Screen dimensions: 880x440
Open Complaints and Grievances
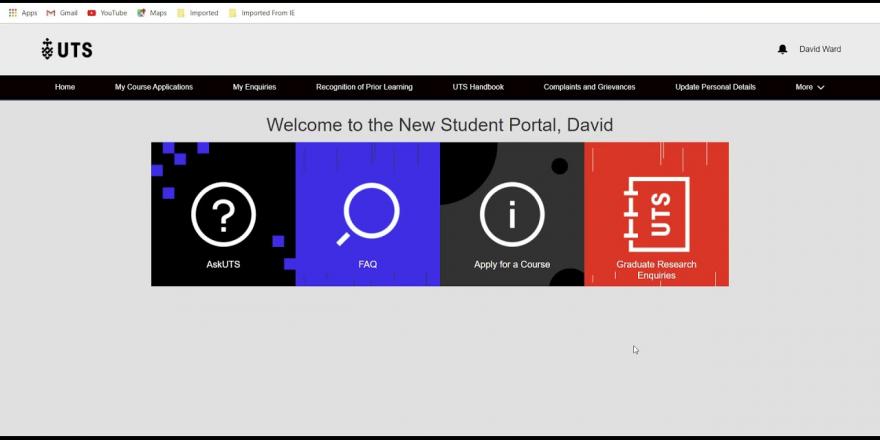(x=589, y=87)
